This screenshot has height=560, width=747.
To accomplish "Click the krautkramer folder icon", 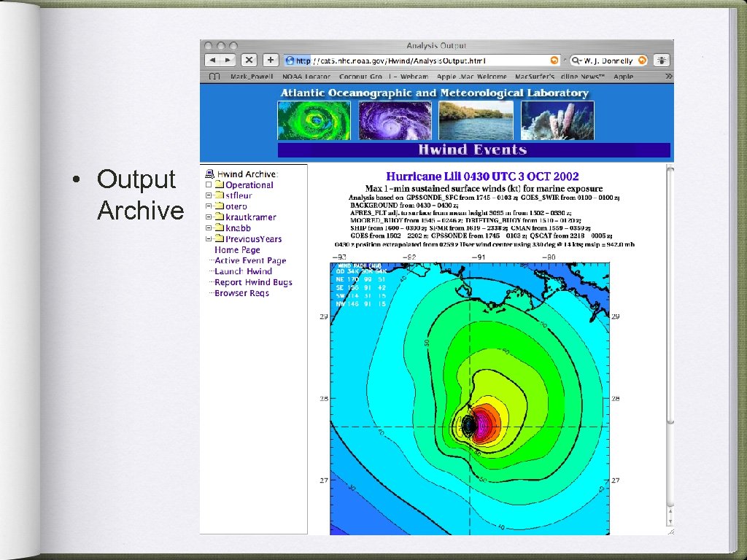I will [x=219, y=217].
